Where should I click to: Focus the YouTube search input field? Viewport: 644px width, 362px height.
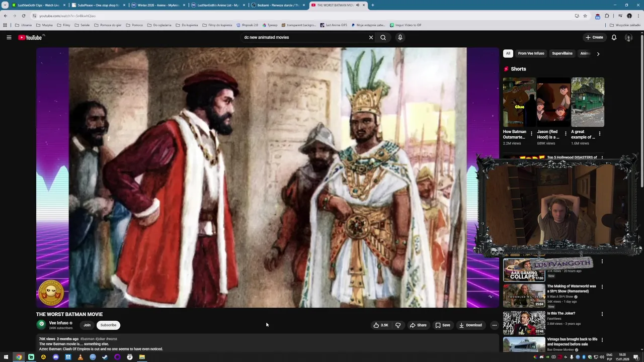pos(304,37)
